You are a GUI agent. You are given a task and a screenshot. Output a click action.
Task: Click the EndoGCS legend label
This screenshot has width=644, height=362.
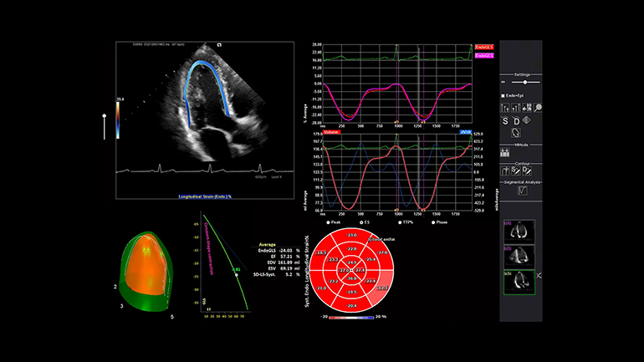(483, 55)
